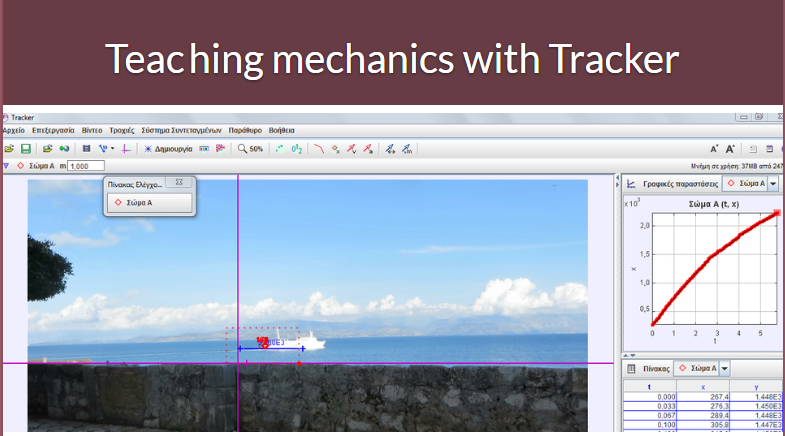Click the t column header in table
This screenshot has width=785, height=436.
pos(650,385)
